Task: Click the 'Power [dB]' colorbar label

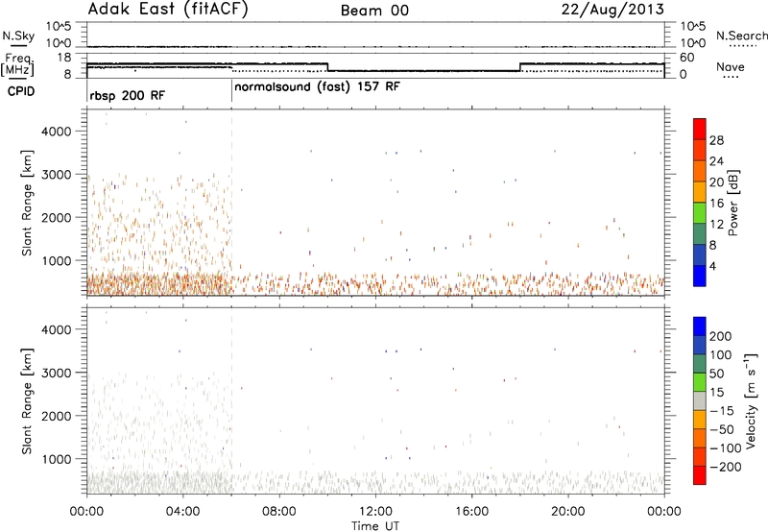Action: (732, 203)
